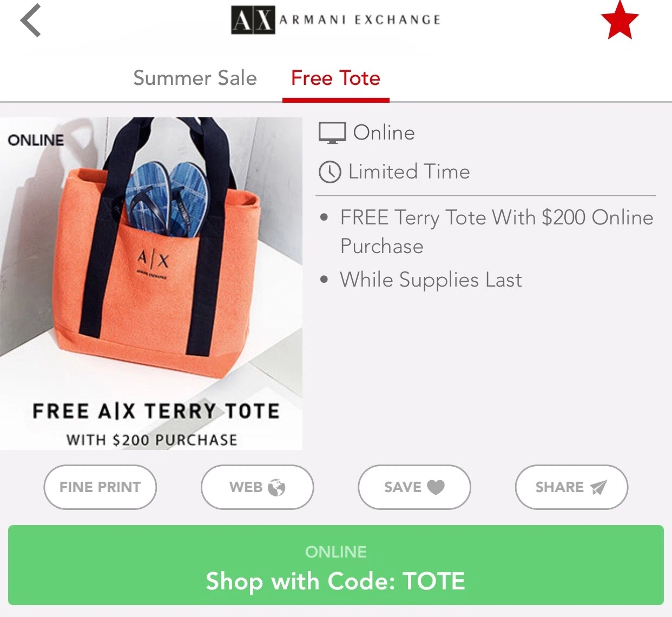
Task: Click the With $200 Purchase caption
Action: pos(152,440)
